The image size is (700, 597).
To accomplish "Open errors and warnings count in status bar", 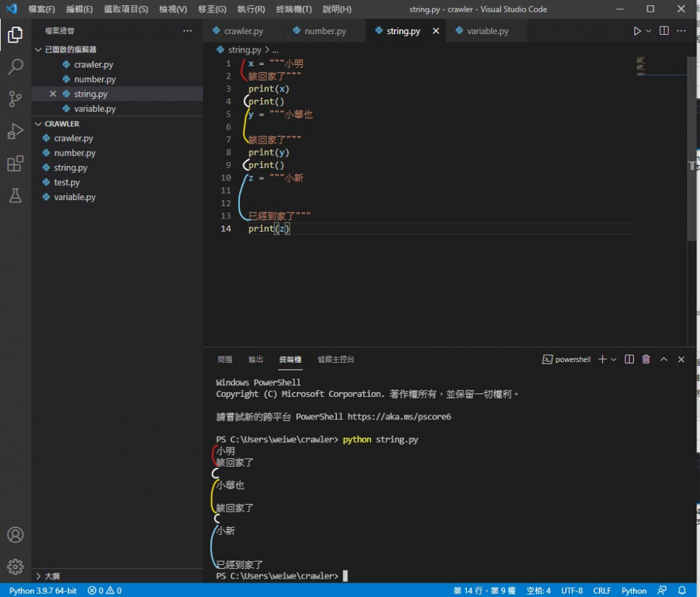I will click(x=105, y=590).
